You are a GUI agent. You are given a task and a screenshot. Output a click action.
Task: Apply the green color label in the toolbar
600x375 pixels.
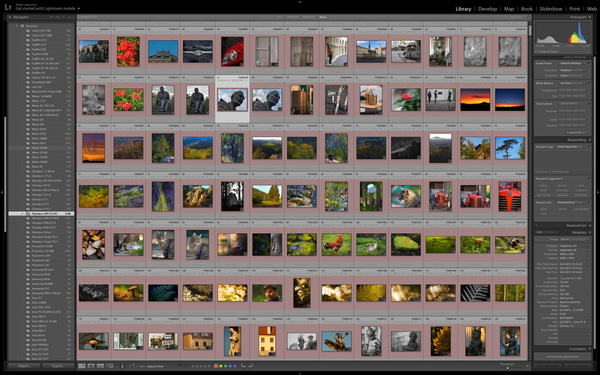[x=225, y=366]
